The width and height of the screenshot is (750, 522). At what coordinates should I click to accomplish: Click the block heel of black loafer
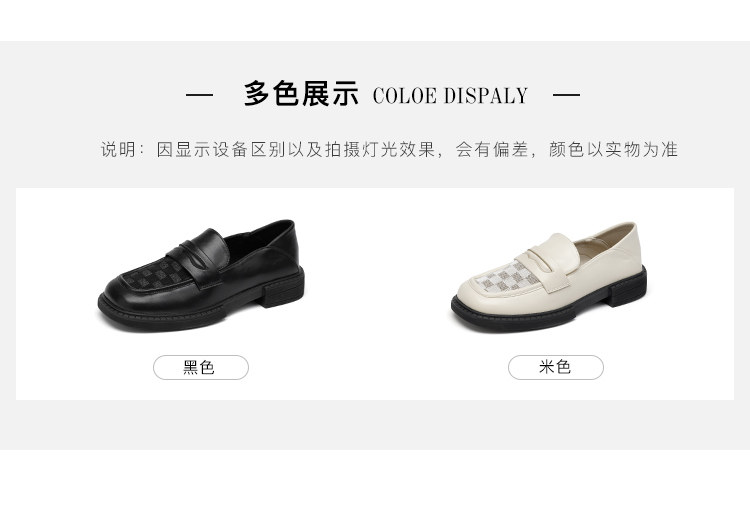coord(283,289)
